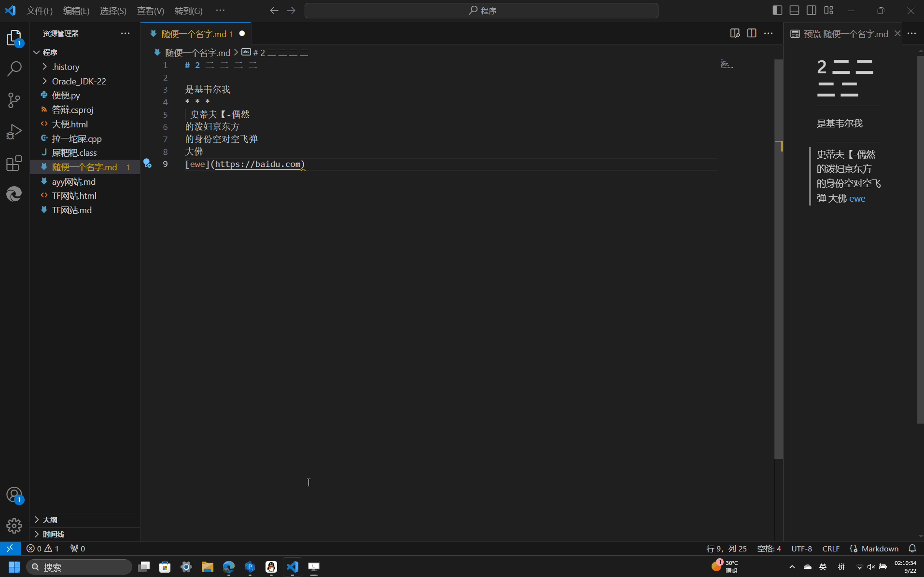This screenshot has width=924, height=577.
Task: Open the Manage gear icon
Action: click(14, 525)
